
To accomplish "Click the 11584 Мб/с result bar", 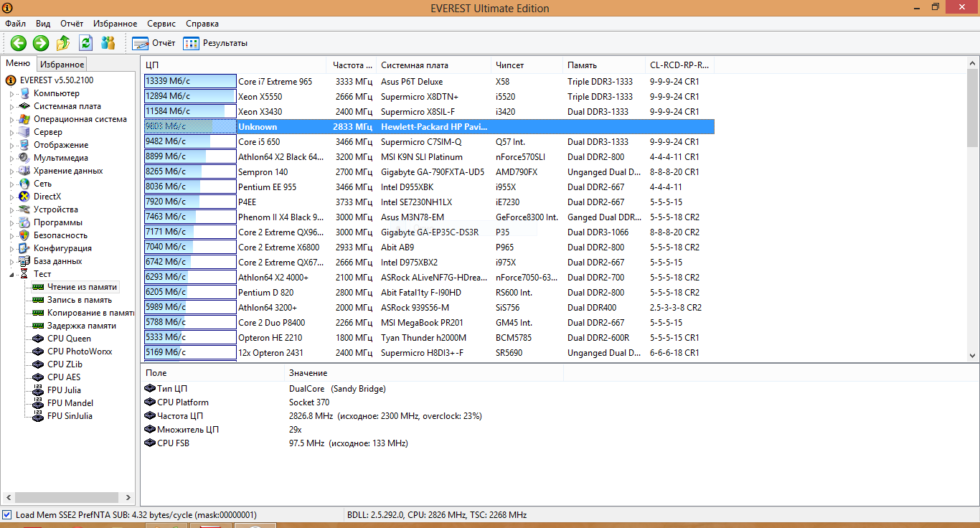I will (190, 112).
